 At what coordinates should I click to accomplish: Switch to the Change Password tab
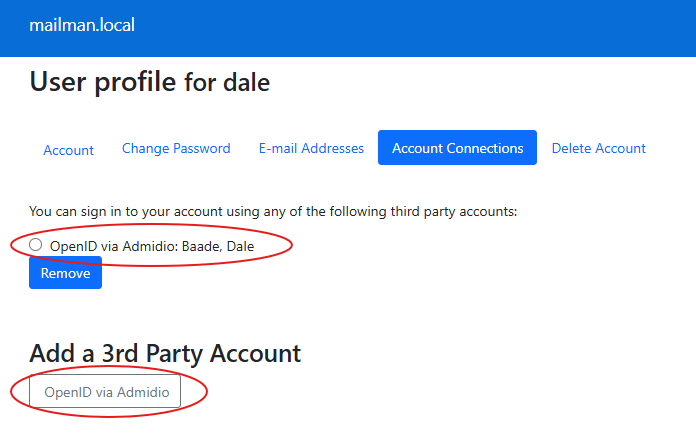pyautogui.click(x=176, y=148)
